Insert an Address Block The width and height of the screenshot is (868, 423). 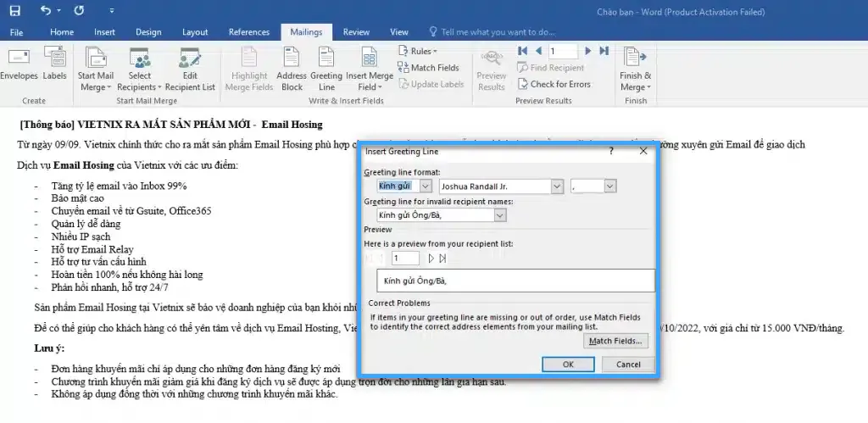292,70
